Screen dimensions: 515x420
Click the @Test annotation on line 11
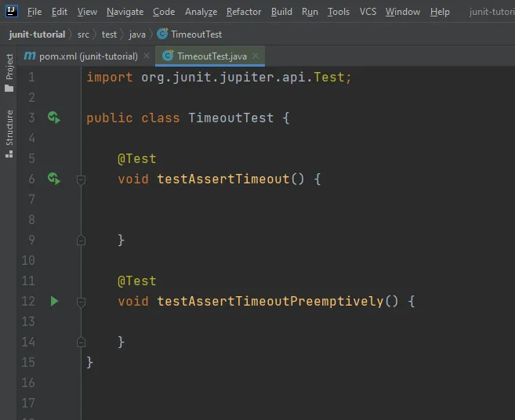(x=137, y=281)
